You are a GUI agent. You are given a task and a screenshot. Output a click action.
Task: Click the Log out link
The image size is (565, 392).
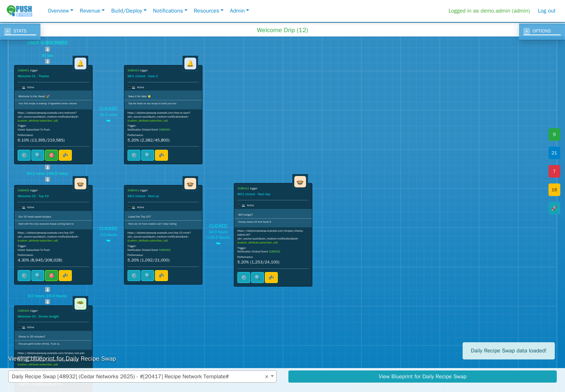547,11
